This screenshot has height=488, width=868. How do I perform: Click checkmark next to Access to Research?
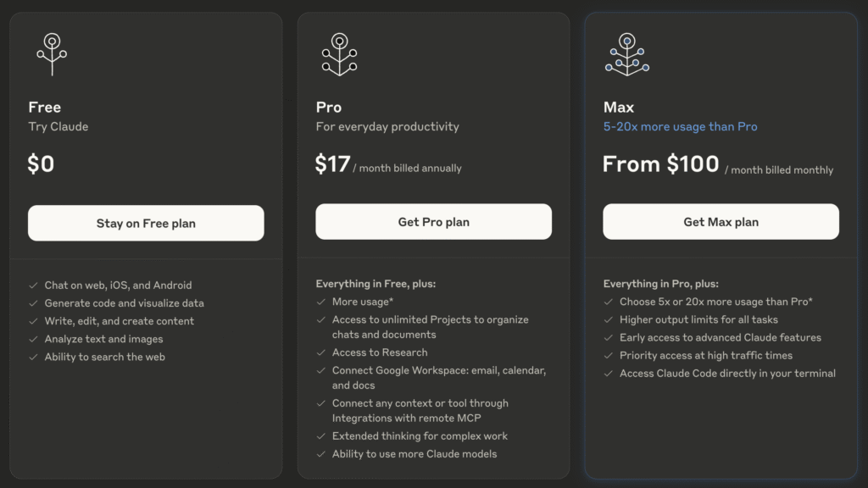pyautogui.click(x=320, y=352)
